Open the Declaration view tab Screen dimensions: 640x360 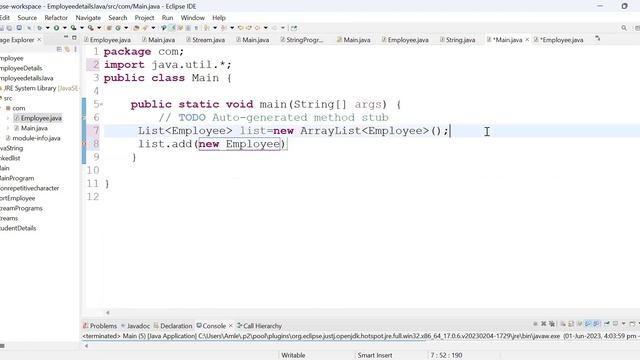click(173, 326)
